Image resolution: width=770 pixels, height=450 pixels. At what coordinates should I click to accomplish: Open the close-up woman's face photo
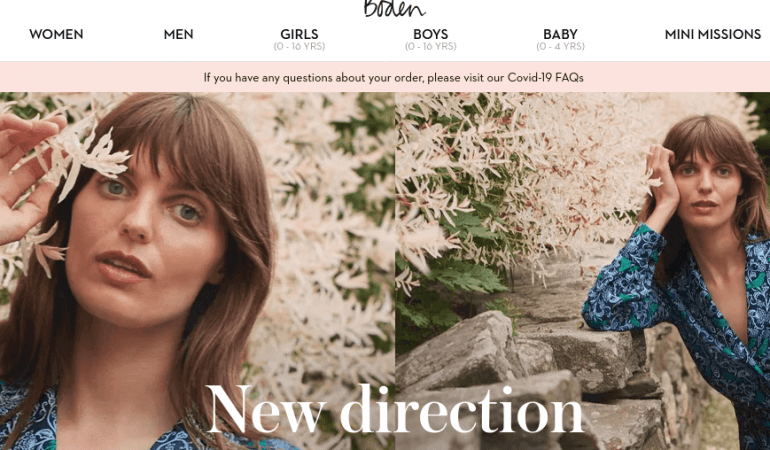pyautogui.click(x=197, y=271)
